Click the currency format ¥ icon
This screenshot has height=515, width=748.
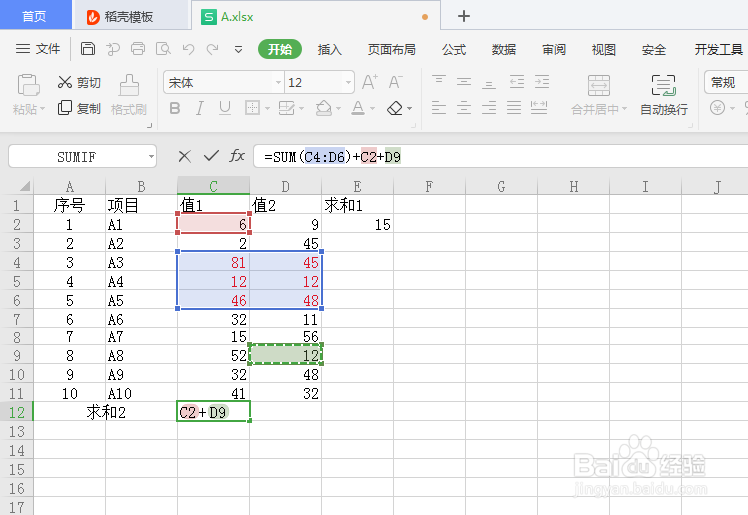pyautogui.click(x=717, y=108)
